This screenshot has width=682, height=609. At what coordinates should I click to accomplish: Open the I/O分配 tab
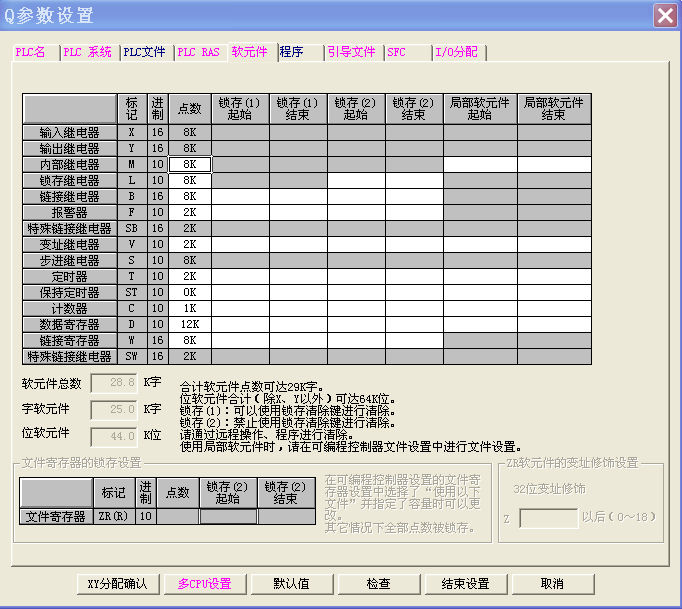[x=457, y=52]
